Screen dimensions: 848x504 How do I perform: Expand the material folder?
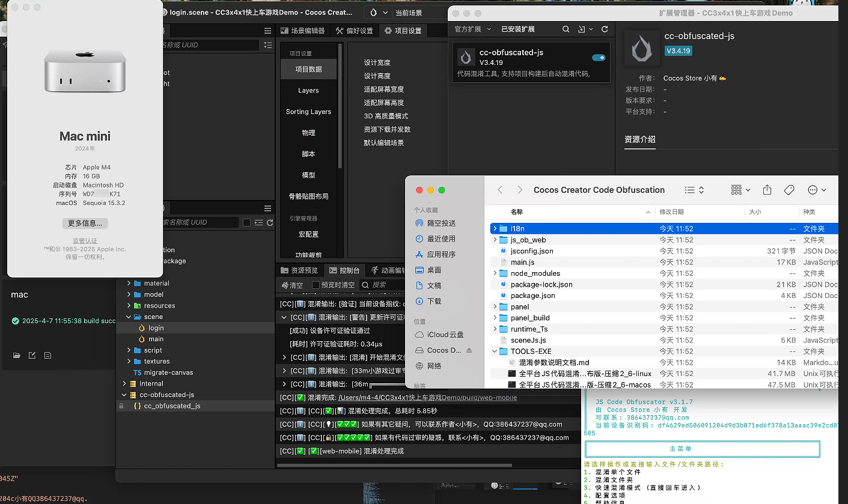tap(129, 284)
